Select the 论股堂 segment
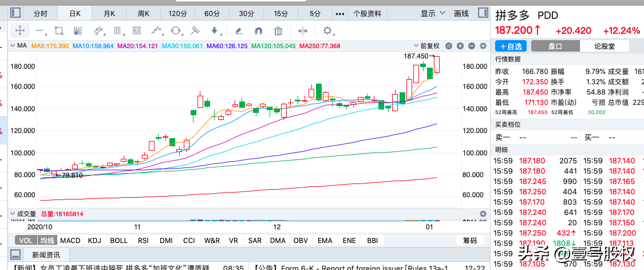644x270 pixels. pyautogui.click(x=604, y=46)
